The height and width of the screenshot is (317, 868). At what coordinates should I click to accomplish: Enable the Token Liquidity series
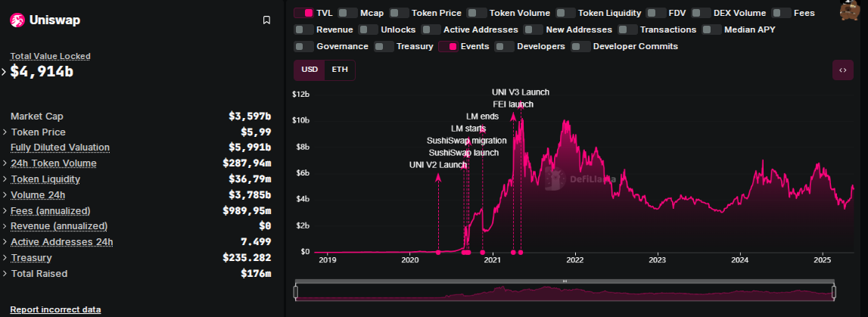(x=565, y=13)
